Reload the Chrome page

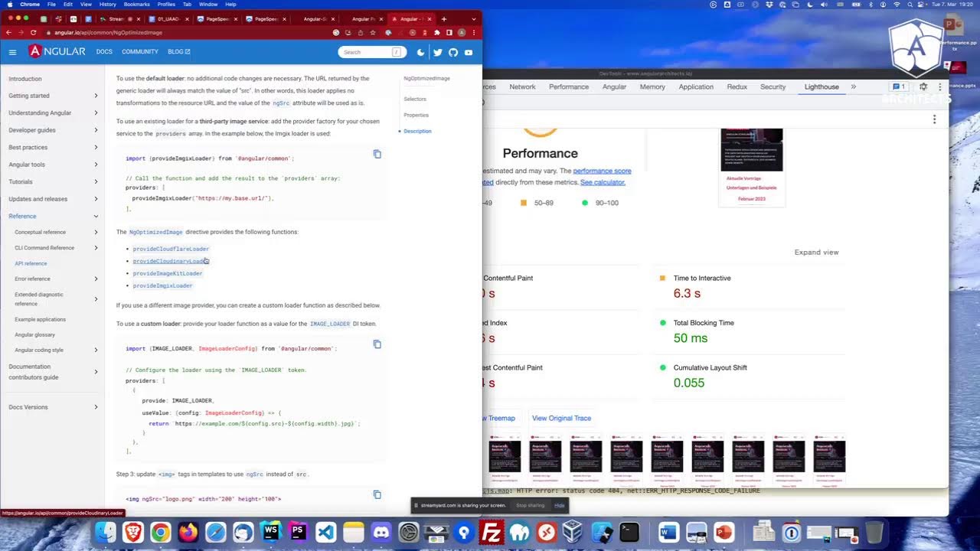(34, 32)
